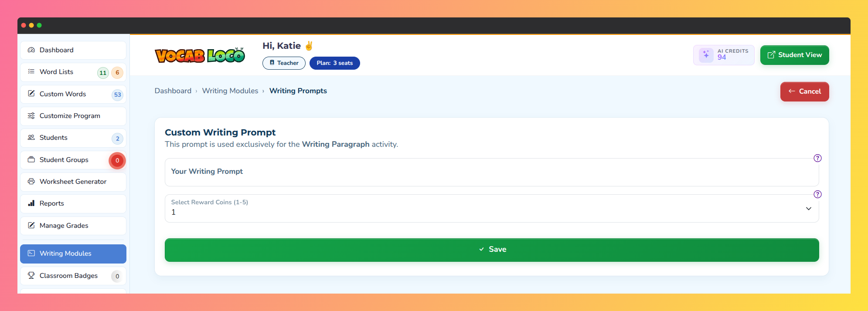The height and width of the screenshot is (311, 868).
Task: Click the 2 badge on Students
Action: [x=118, y=139]
